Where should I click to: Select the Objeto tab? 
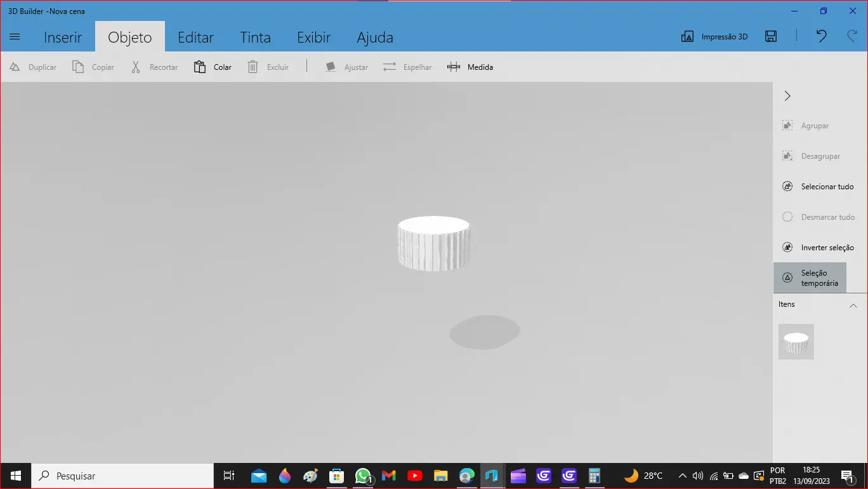point(130,37)
